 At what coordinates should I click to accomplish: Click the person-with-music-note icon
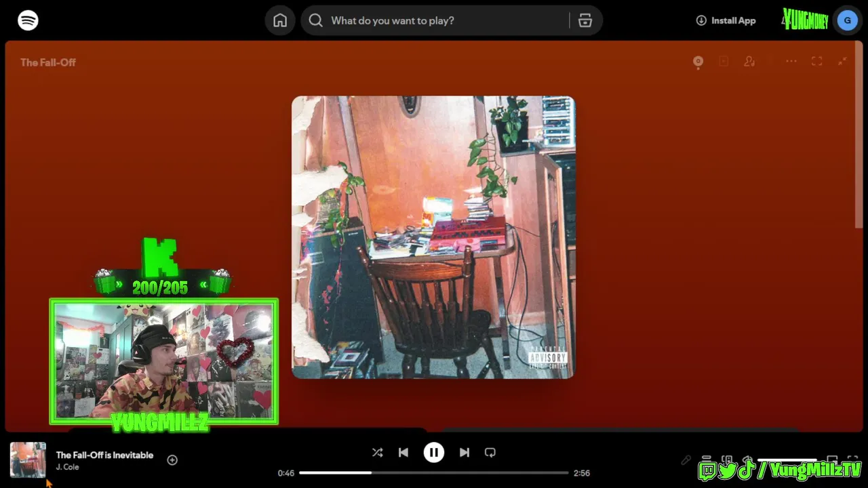pyautogui.click(x=749, y=62)
